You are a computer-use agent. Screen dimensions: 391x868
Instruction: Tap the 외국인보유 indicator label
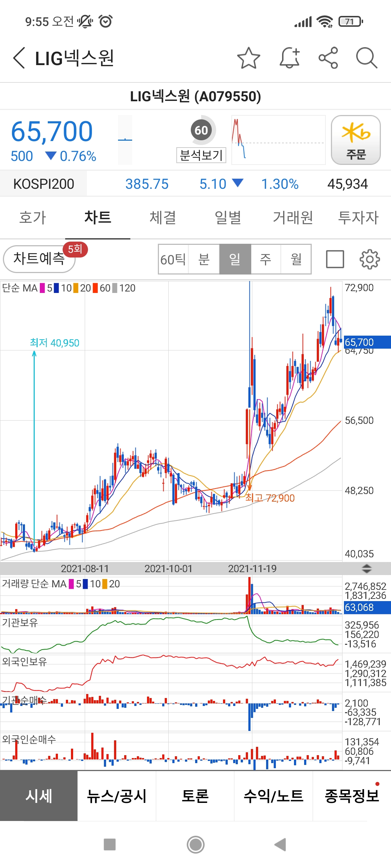point(24,661)
